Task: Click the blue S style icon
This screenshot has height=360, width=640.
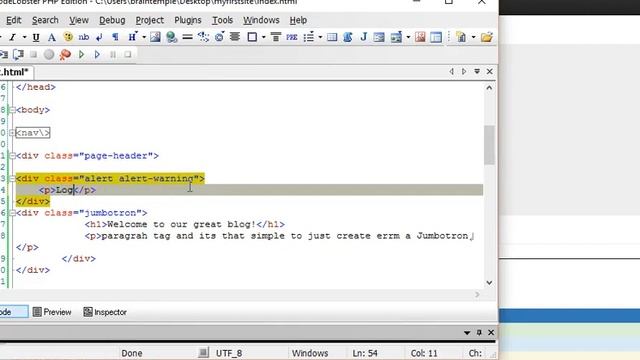Action: point(348,37)
